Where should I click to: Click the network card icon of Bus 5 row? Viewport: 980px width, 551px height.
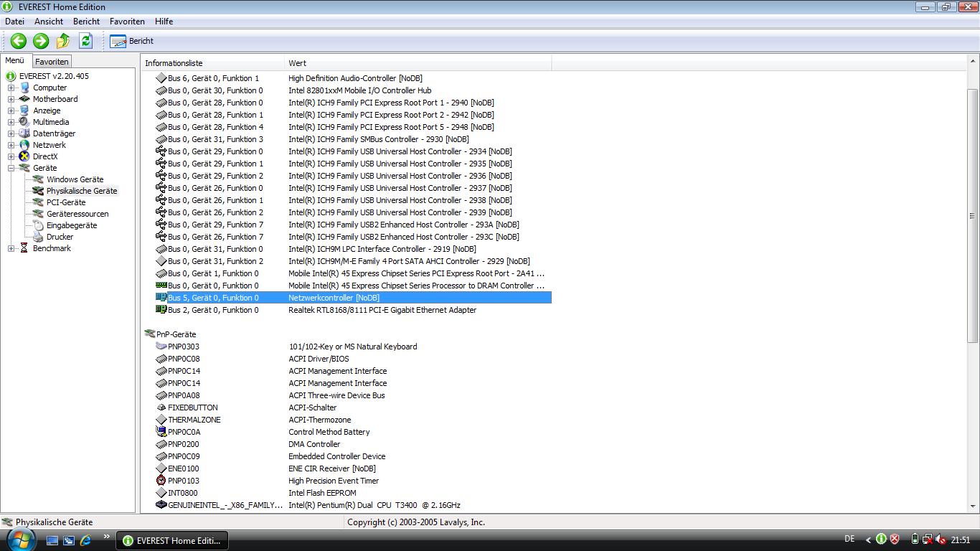point(161,298)
